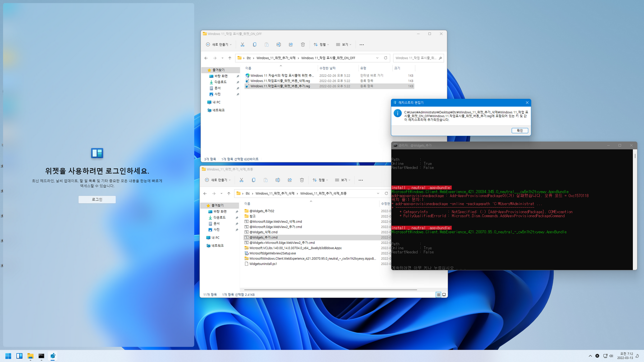Open recent locations dropdown in top Explorer navigation
This screenshot has width=644, height=362.
click(x=222, y=58)
